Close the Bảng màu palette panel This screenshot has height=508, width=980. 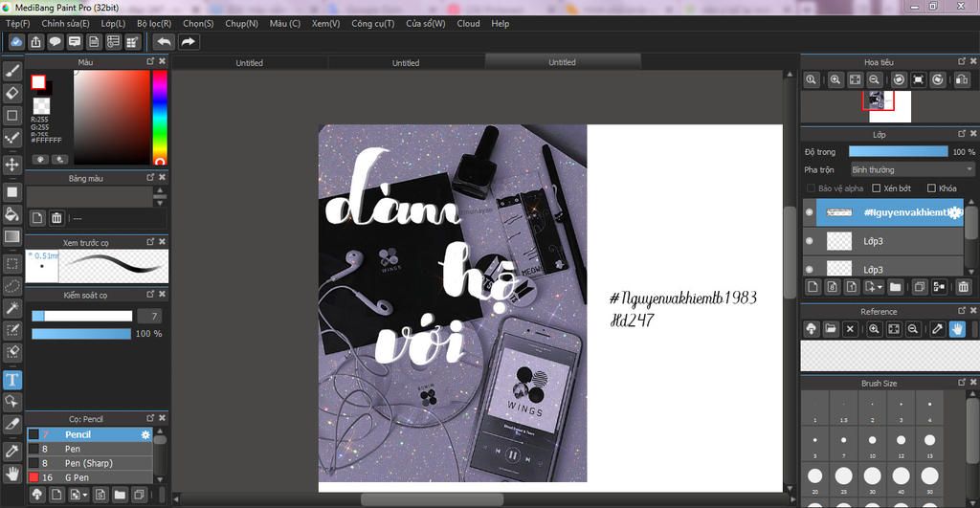162,177
